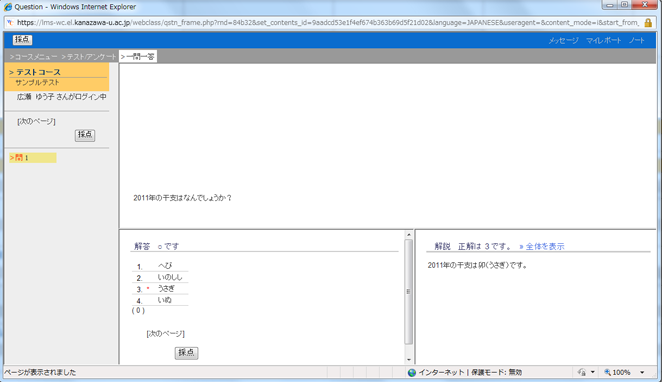662x382 pixels.
Task: Click the page favicon beside the URL
Action: pos(10,23)
